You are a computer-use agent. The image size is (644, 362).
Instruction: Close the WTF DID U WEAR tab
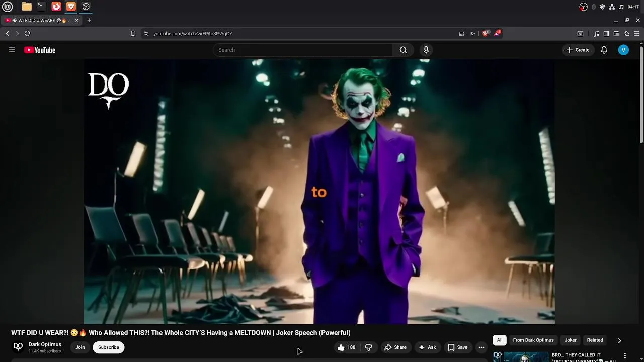(x=76, y=20)
